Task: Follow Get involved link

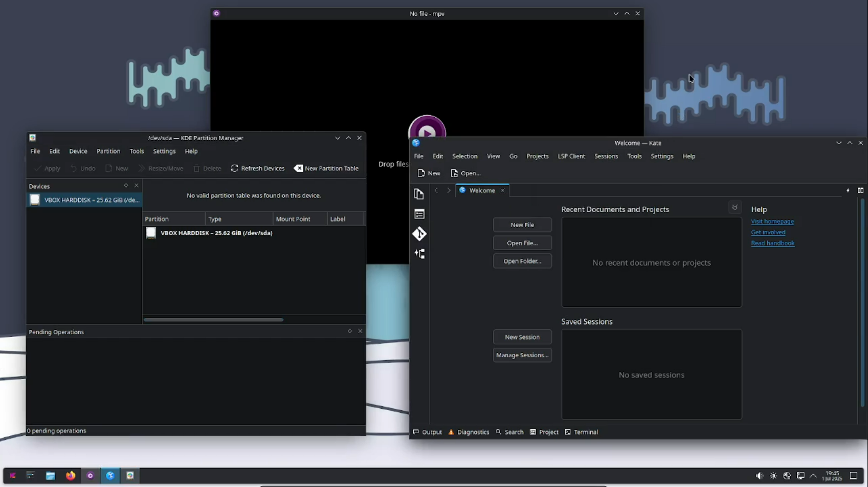Action: (768, 232)
